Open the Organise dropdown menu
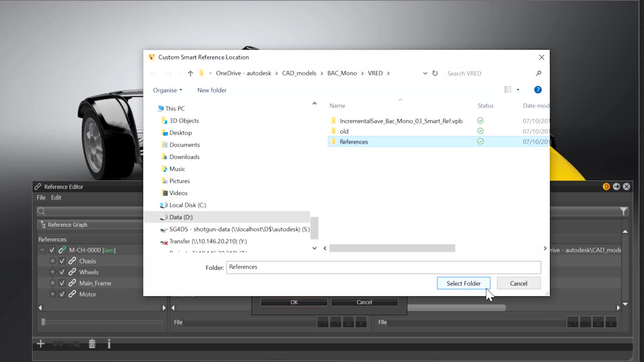Viewport: 644px width, 362px height. [167, 90]
